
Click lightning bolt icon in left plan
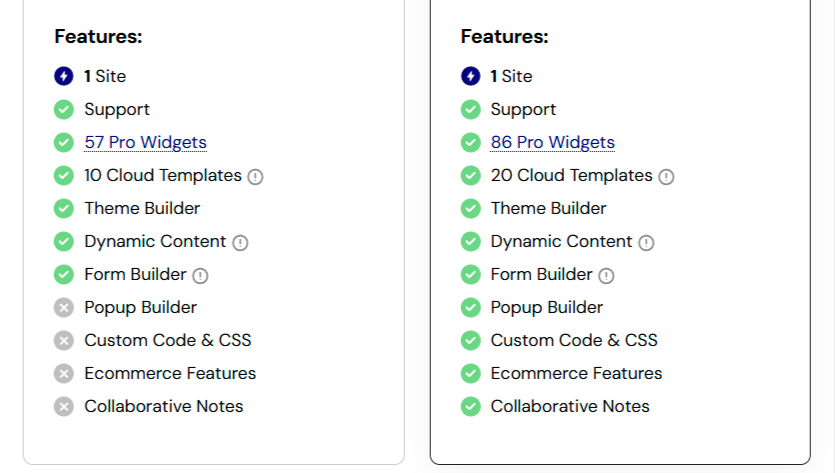click(x=64, y=76)
